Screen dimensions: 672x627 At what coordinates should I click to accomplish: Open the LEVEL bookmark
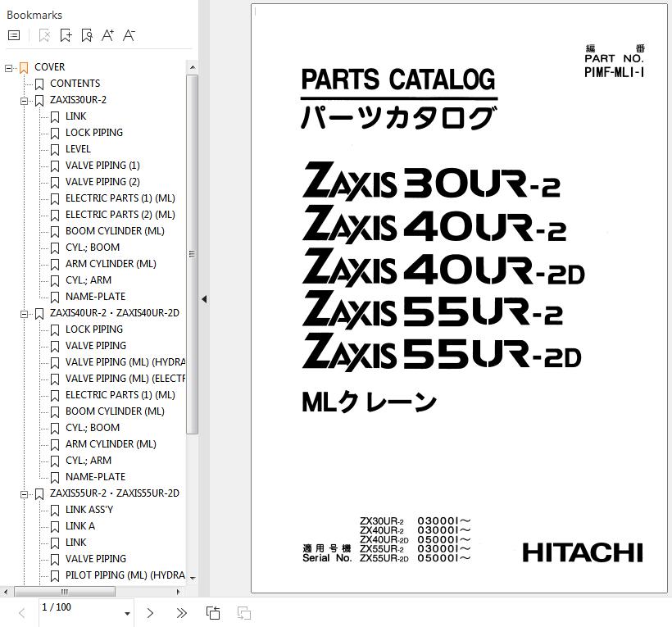click(78, 149)
